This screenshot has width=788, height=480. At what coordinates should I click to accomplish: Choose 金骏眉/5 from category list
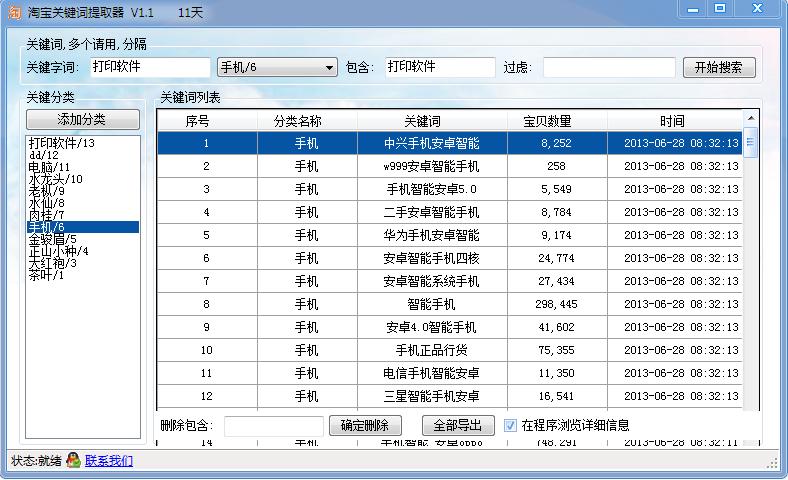[52, 239]
